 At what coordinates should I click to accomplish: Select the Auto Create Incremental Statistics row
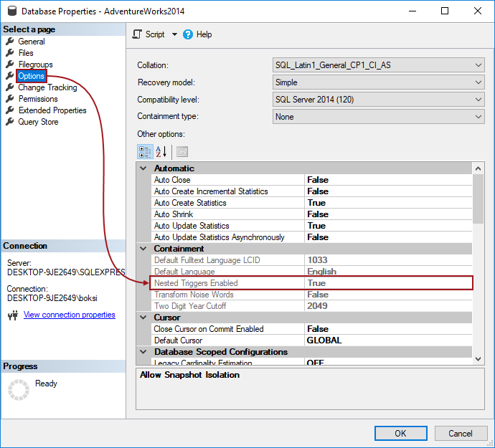pyautogui.click(x=312, y=191)
